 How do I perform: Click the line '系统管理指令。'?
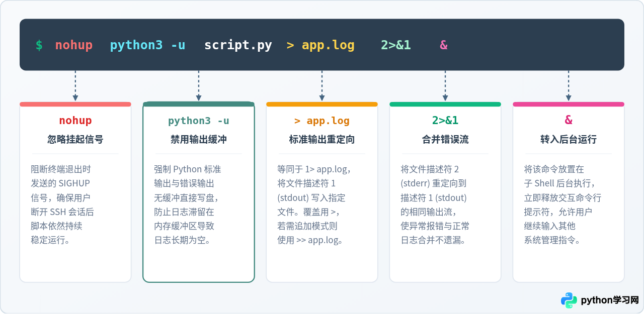pos(552,240)
